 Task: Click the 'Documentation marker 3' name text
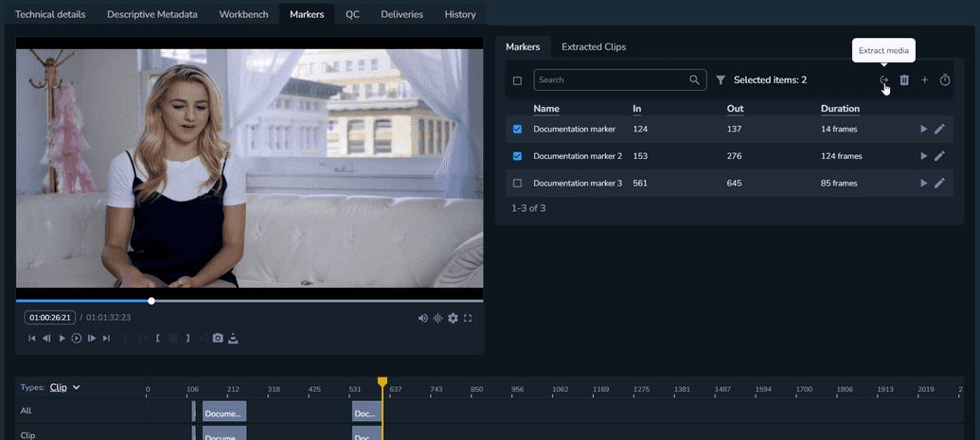(x=578, y=184)
